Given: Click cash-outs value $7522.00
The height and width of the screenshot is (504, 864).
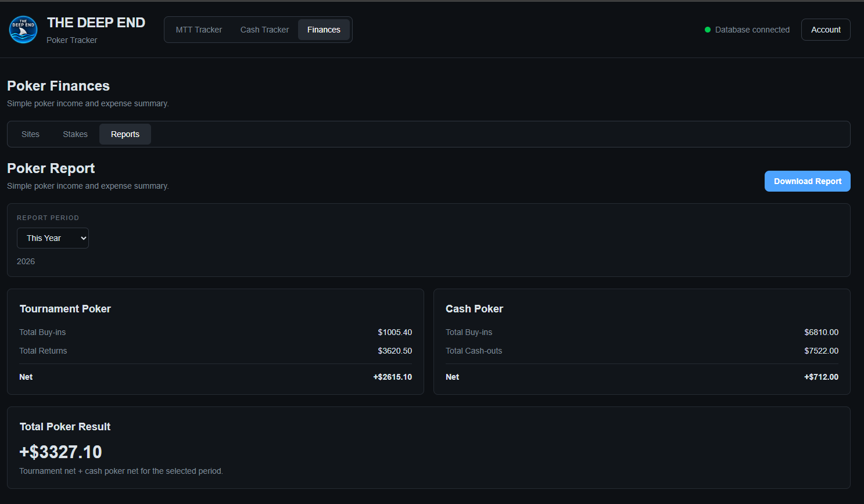Looking at the screenshot, I should (x=821, y=351).
